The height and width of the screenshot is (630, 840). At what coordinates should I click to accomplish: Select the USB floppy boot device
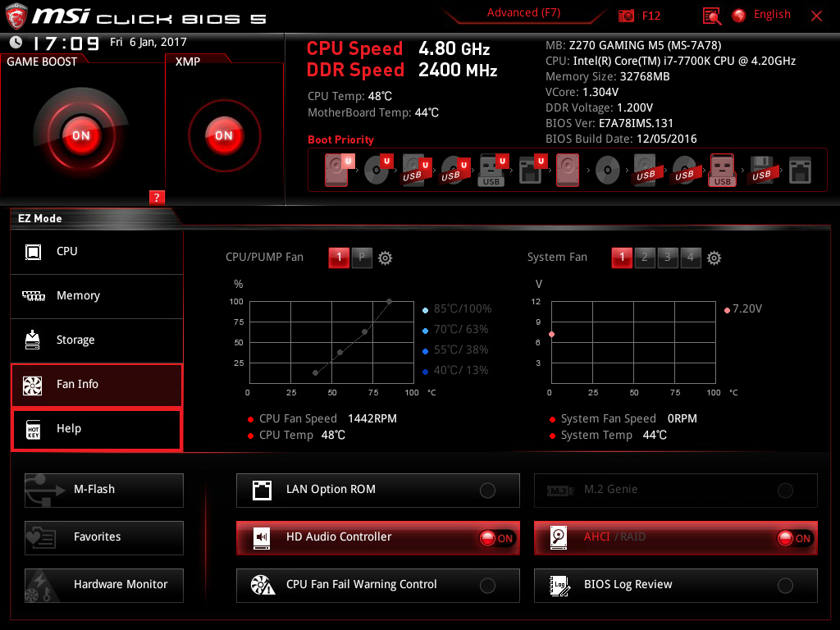click(761, 171)
